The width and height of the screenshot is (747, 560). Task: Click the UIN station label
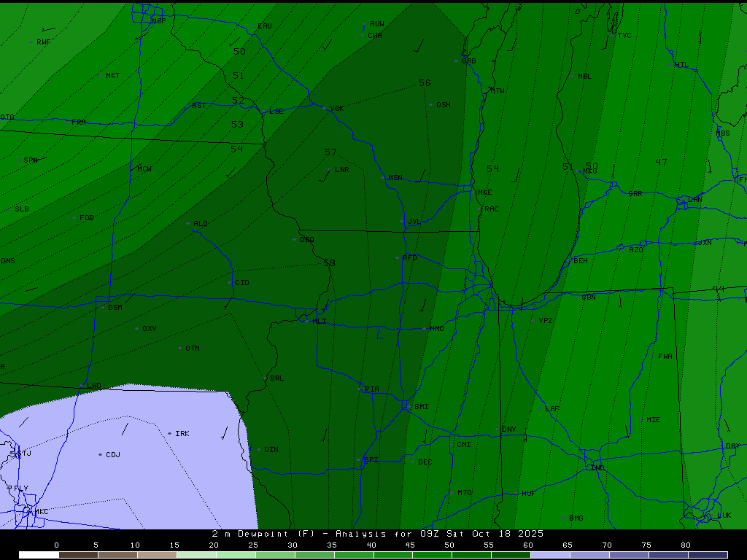coord(271,449)
